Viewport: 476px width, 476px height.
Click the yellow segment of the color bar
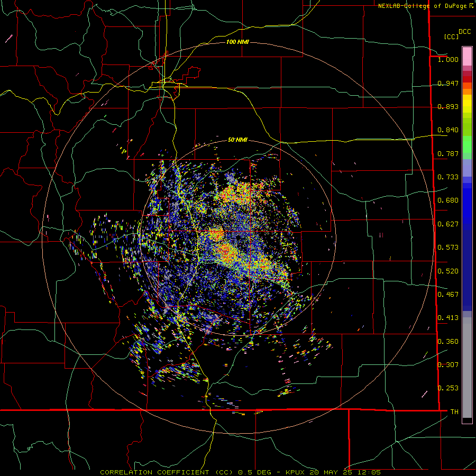pyautogui.click(x=467, y=104)
